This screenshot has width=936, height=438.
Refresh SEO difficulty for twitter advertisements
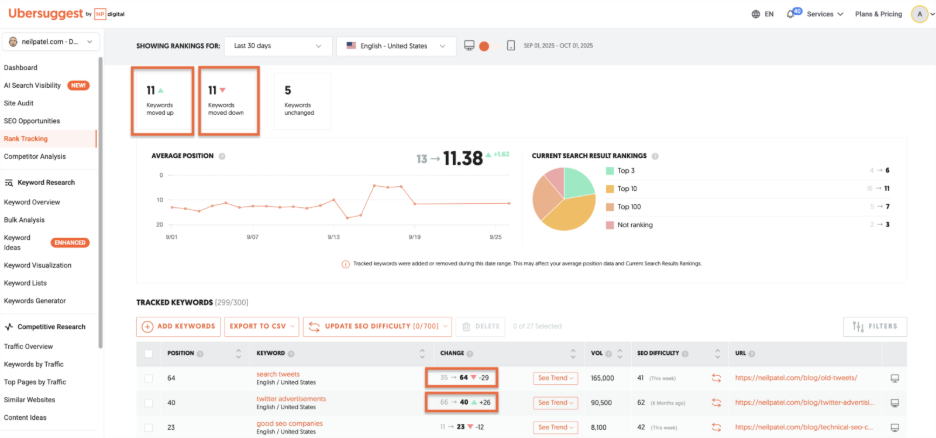(x=716, y=403)
